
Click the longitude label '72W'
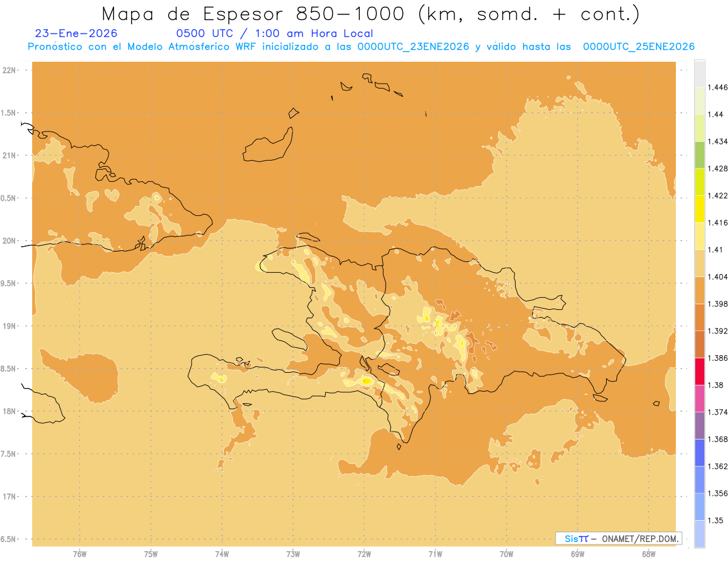(364, 554)
